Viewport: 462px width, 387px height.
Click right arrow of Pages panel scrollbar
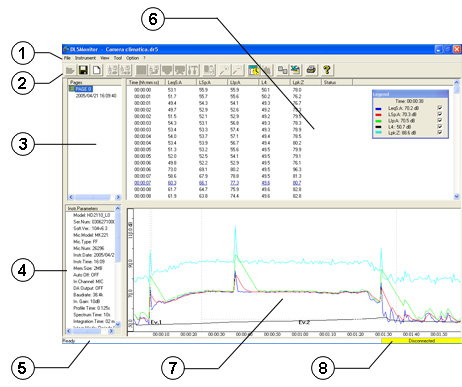click(x=118, y=197)
